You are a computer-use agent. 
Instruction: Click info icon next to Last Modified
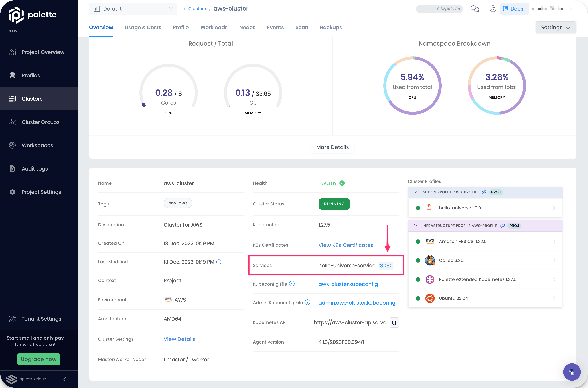(219, 262)
